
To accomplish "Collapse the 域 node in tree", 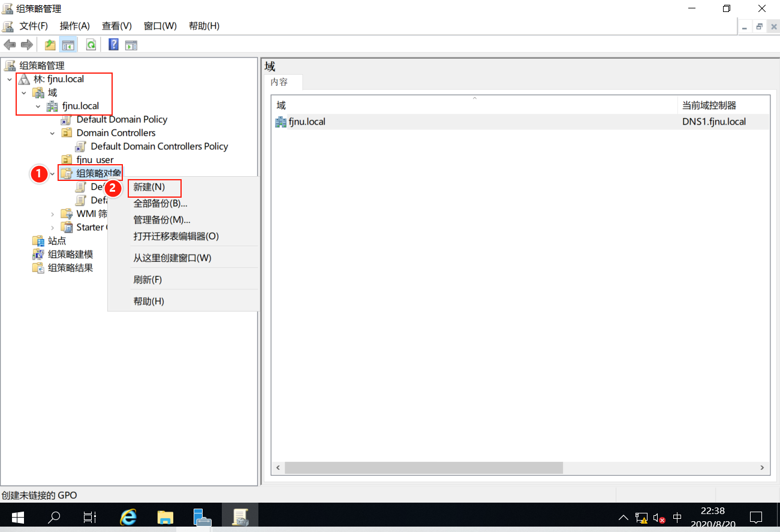I will point(23,93).
